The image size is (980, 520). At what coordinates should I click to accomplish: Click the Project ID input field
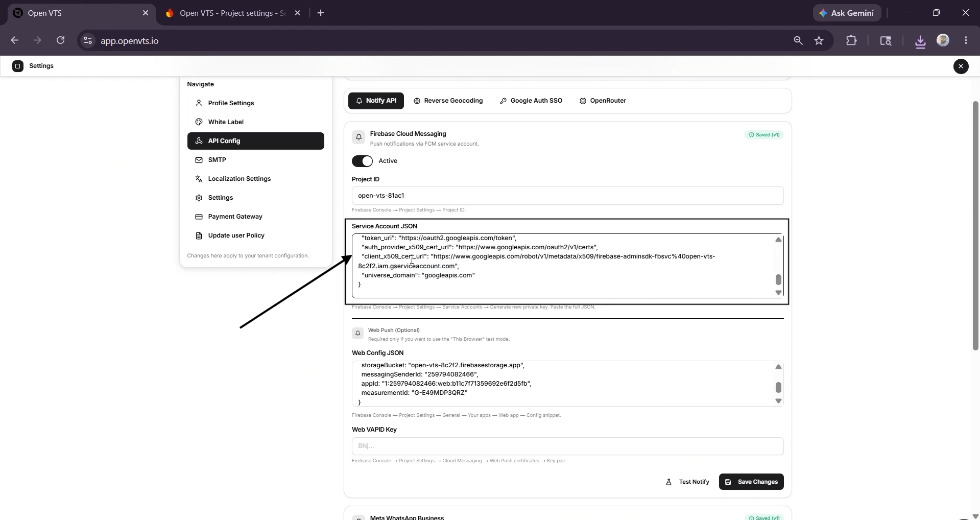567,196
